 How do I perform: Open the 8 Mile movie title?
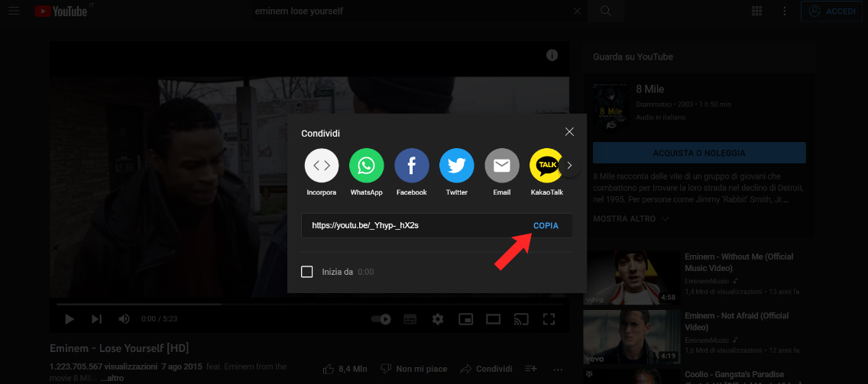pos(650,89)
